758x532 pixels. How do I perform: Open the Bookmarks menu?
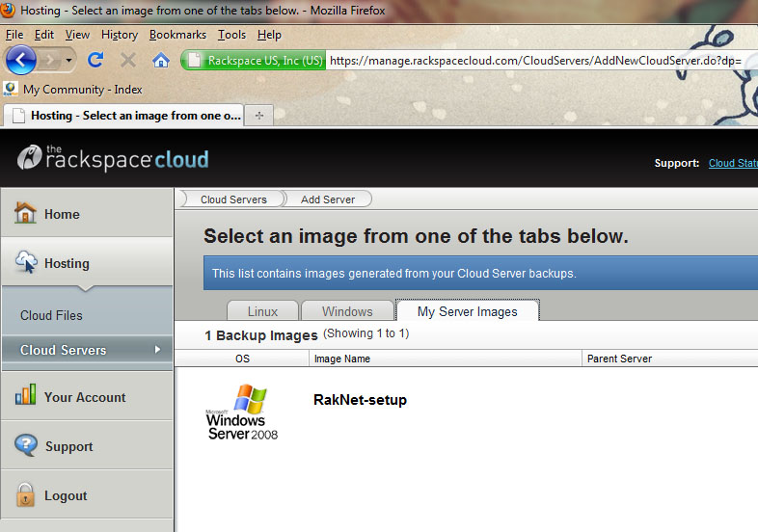tap(177, 35)
